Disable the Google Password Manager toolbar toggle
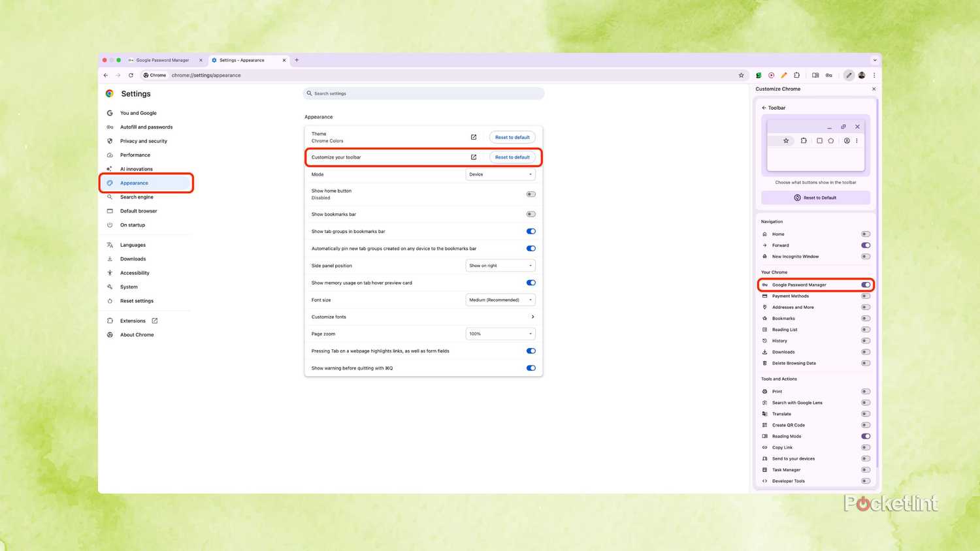This screenshot has height=551, width=980. 866,285
